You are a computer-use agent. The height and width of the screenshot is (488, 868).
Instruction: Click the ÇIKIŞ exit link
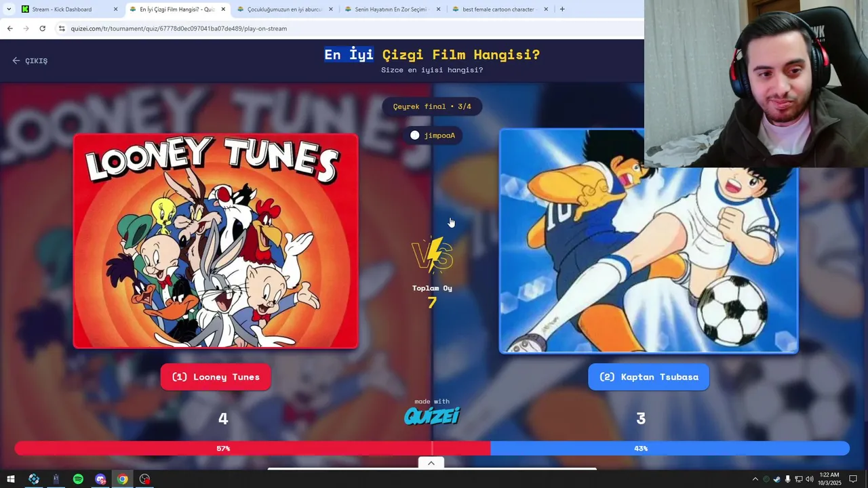(x=30, y=60)
